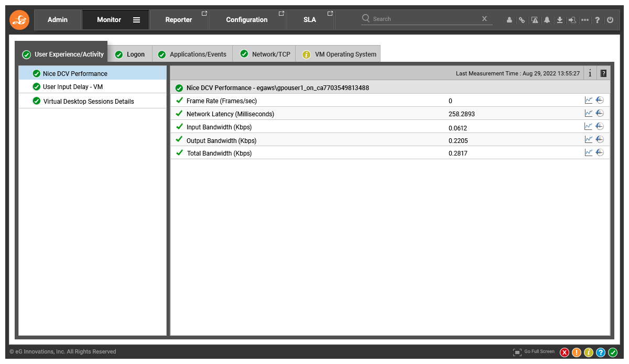The height and width of the screenshot is (364, 629).
Task: Open the graph for Input Bandwidth
Action: [x=589, y=126]
